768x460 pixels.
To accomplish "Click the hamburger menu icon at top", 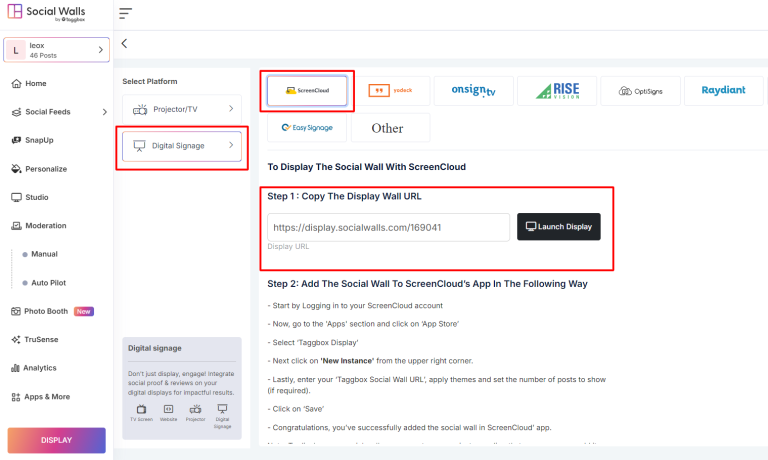I will pos(125,13).
